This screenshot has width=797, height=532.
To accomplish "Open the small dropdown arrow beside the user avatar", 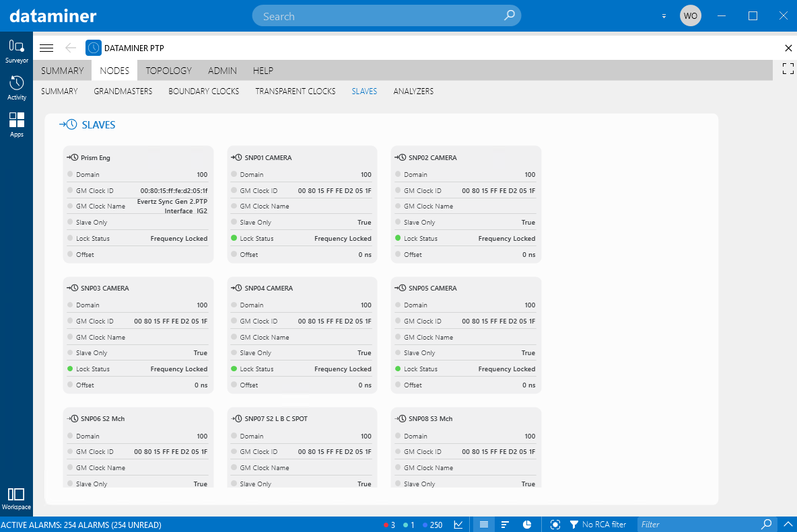I will (x=664, y=16).
